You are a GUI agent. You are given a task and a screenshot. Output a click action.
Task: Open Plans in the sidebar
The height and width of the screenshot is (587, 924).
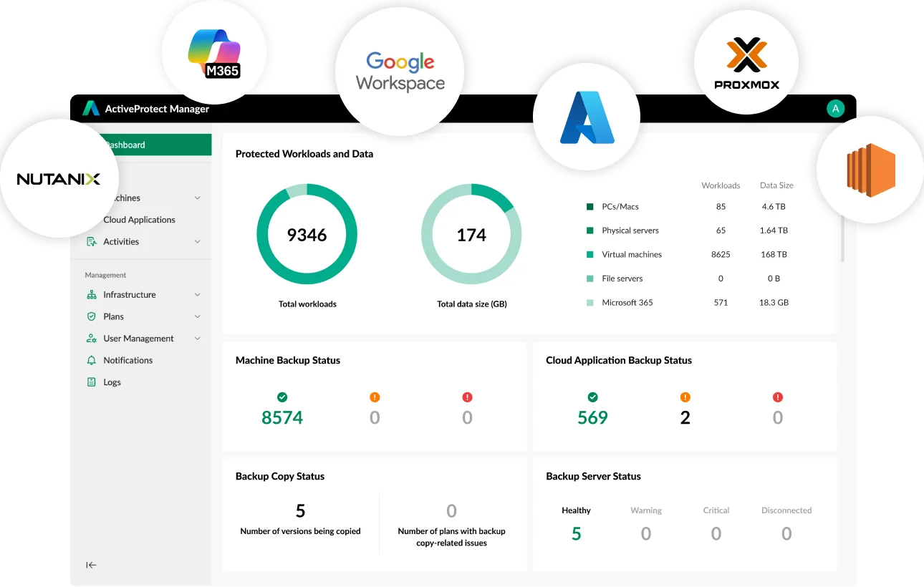113,316
